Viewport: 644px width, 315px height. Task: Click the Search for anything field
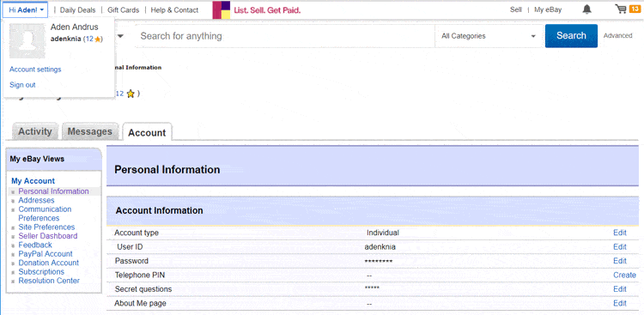point(285,36)
